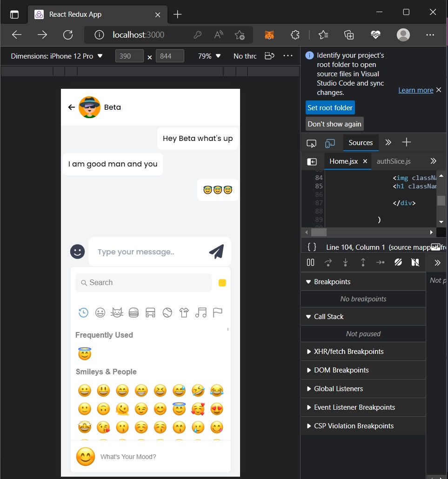Pick the heart eyes emoji
This screenshot has width=448, height=479.
(x=217, y=409)
